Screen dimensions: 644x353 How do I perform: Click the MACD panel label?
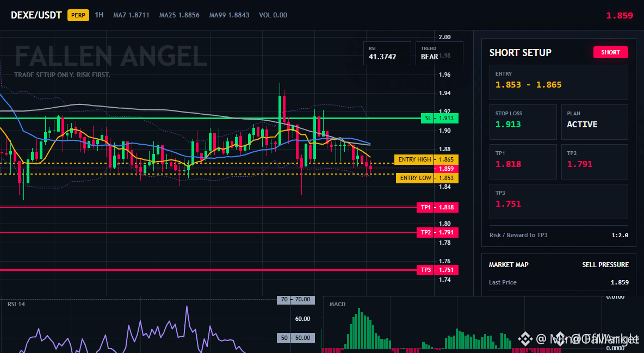337,304
